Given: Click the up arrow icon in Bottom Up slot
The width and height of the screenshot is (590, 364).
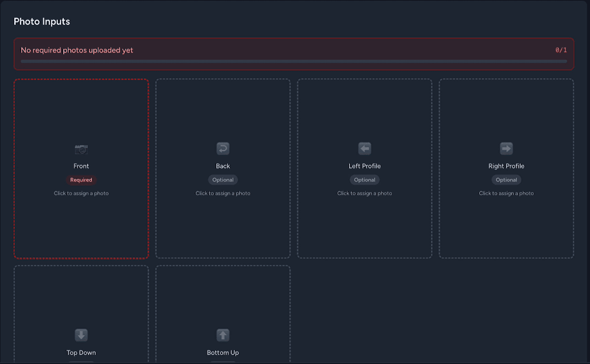Looking at the screenshot, I should pos(223,335).
